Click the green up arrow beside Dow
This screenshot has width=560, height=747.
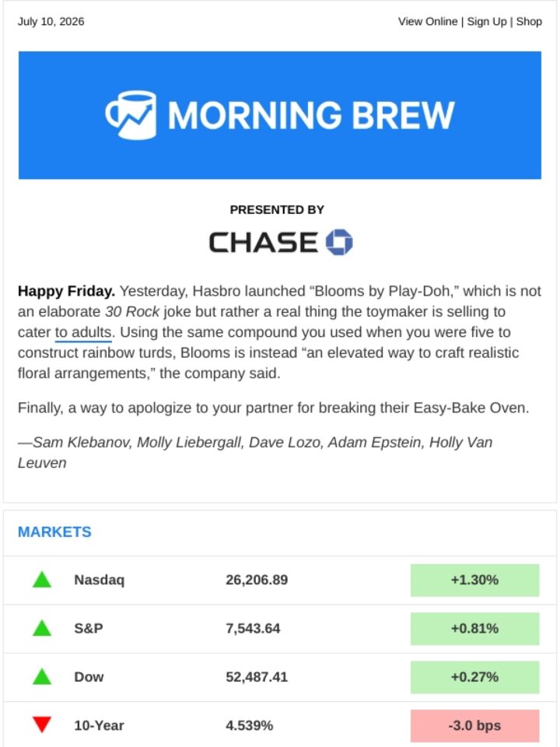point(42,676)
